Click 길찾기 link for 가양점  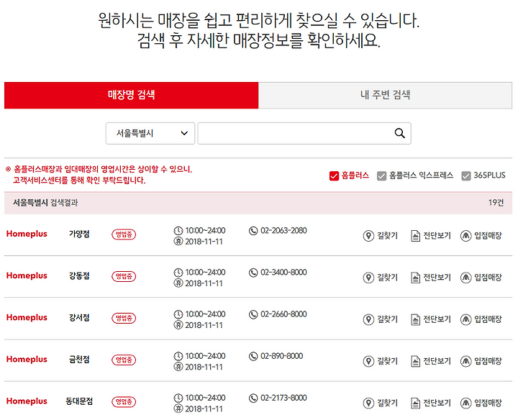(387, 236)
